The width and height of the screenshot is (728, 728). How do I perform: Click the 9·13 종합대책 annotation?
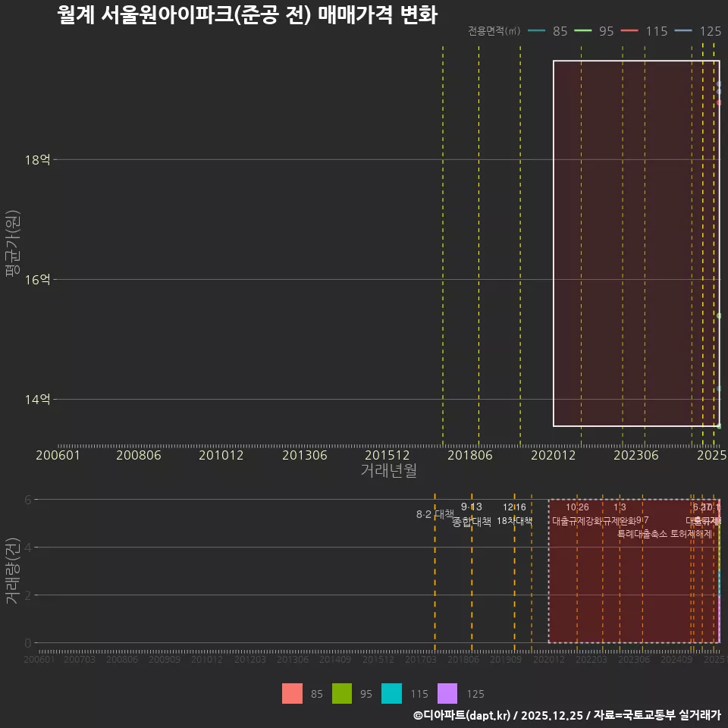472,514
